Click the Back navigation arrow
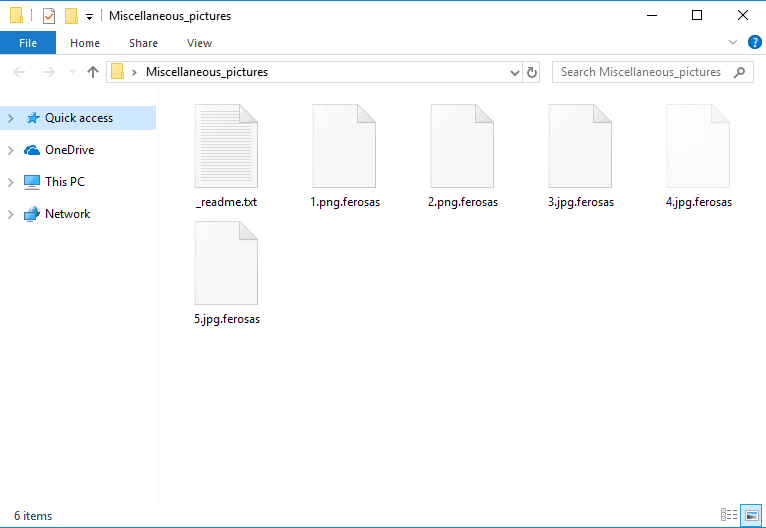 tap(19, 72)
